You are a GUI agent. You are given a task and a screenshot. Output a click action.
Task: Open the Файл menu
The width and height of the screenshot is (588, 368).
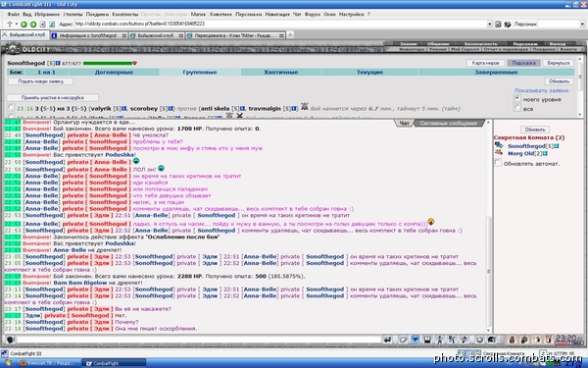pos(13,14)
